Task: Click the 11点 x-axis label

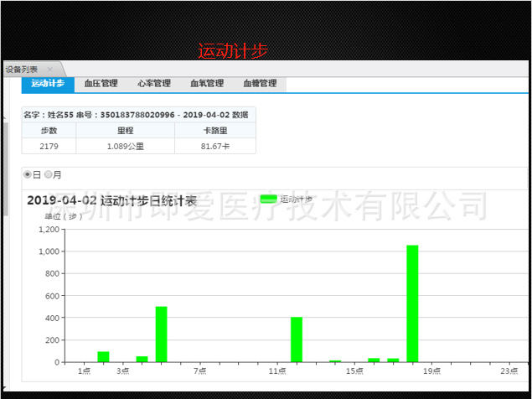Action: (x=277, y=371)
